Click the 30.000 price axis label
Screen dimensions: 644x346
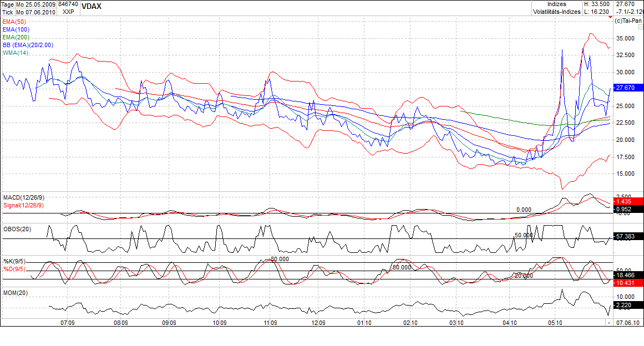pyautogui.click(x=625, y=72)
